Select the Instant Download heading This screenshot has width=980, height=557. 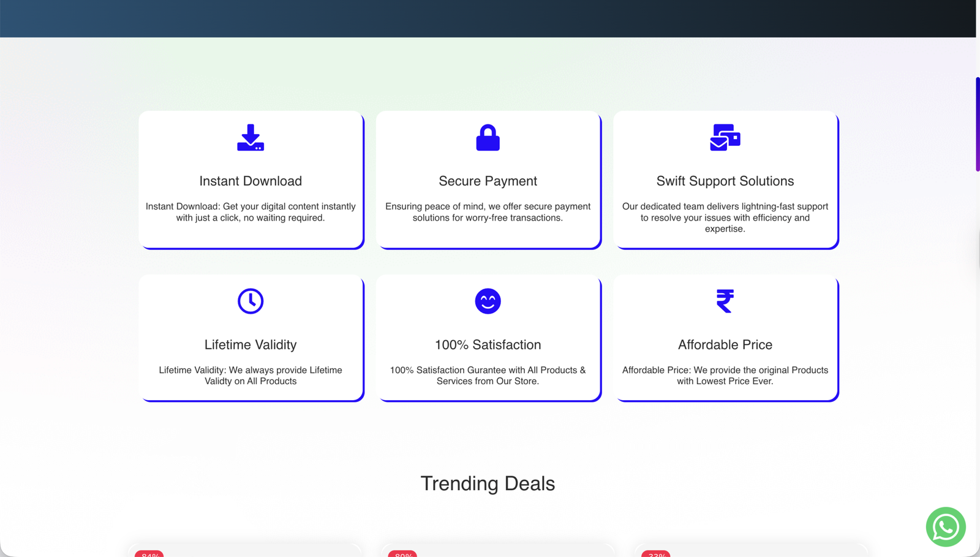point(251,181)
